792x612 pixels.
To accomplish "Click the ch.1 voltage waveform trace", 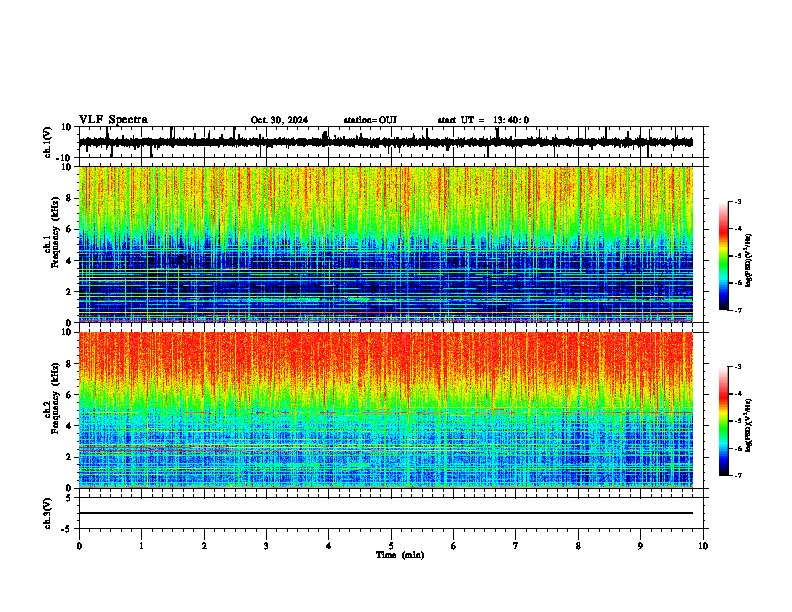I will pos(385,142).
